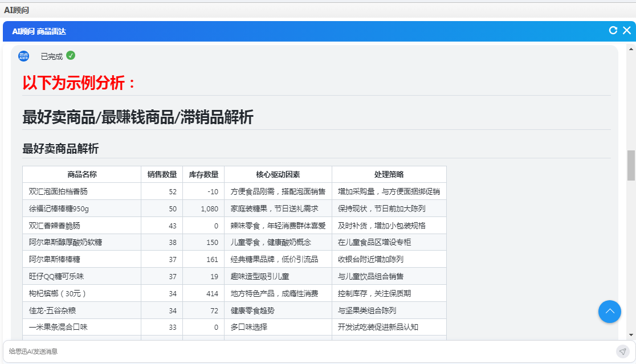The height and width of the screenshot is (364, 636).
Task: Click the 收银台附近增加陈列 strategy cell
Action: click(x=389, y=259)
